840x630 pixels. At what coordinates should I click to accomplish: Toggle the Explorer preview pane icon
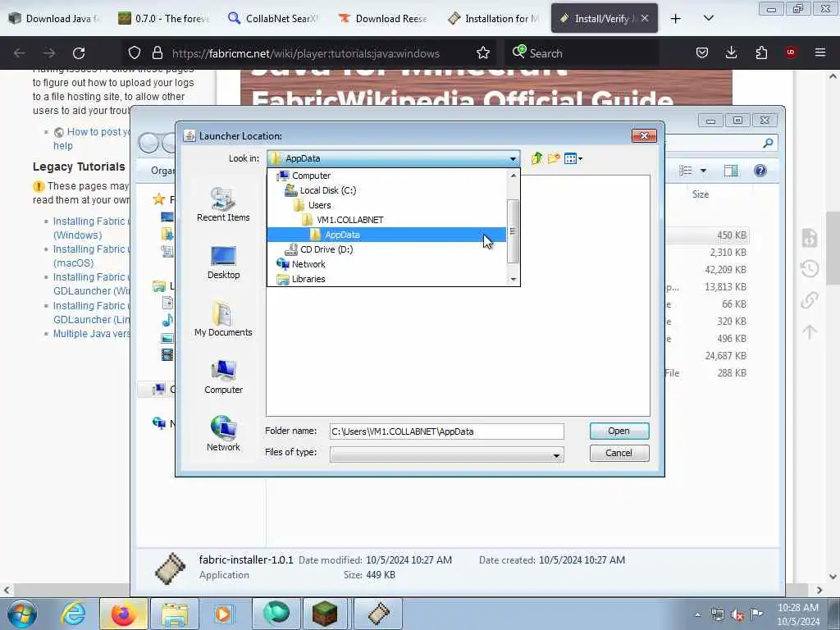[x=731, y=171]
